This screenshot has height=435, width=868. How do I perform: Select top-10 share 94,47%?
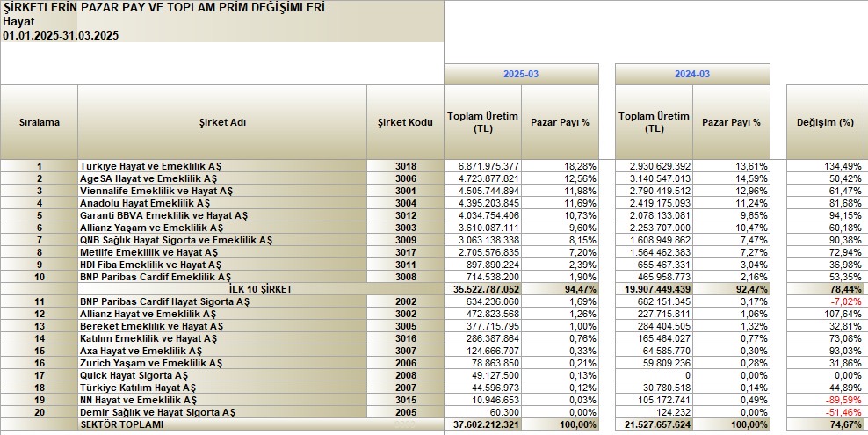tap(561, 289)
